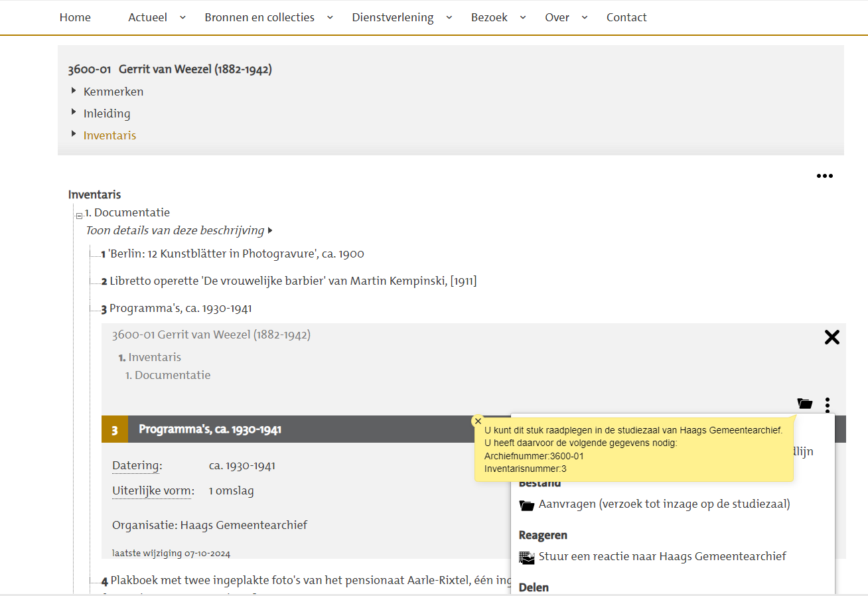Open item 2 Libretto operette entry
The image size is (868, 596).
coord(292,281)
